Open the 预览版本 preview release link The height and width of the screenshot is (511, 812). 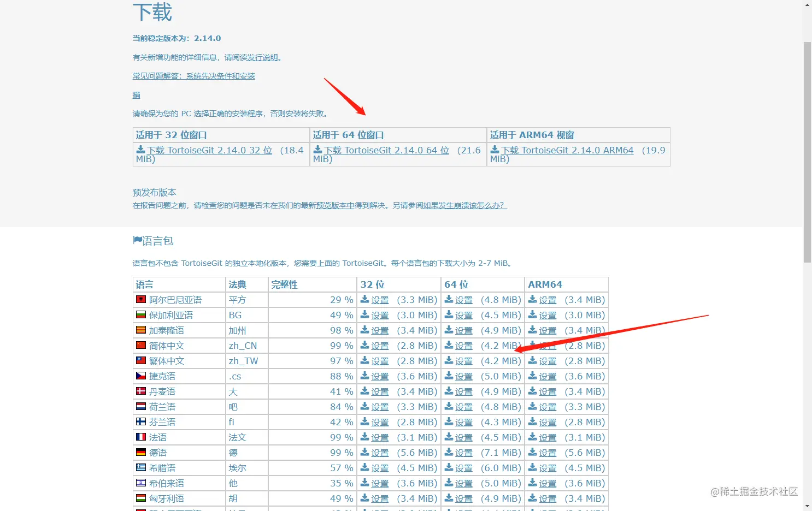[335, 205]
